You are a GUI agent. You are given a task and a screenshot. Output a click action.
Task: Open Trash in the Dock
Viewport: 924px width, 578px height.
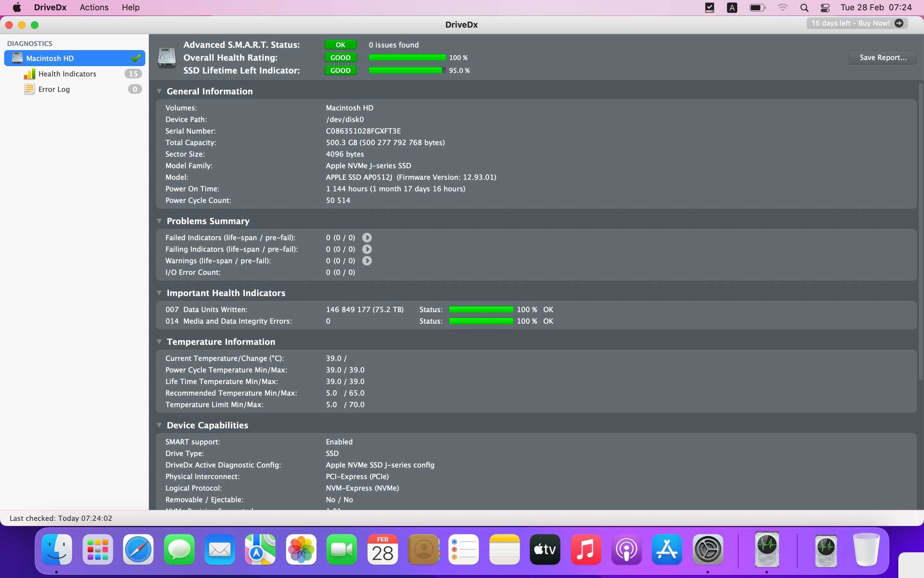(x=866, y=549)
